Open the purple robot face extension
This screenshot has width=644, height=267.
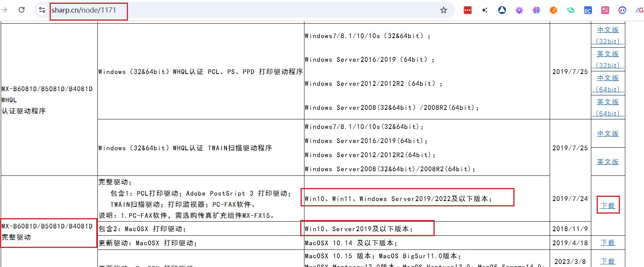pos(622,10)
